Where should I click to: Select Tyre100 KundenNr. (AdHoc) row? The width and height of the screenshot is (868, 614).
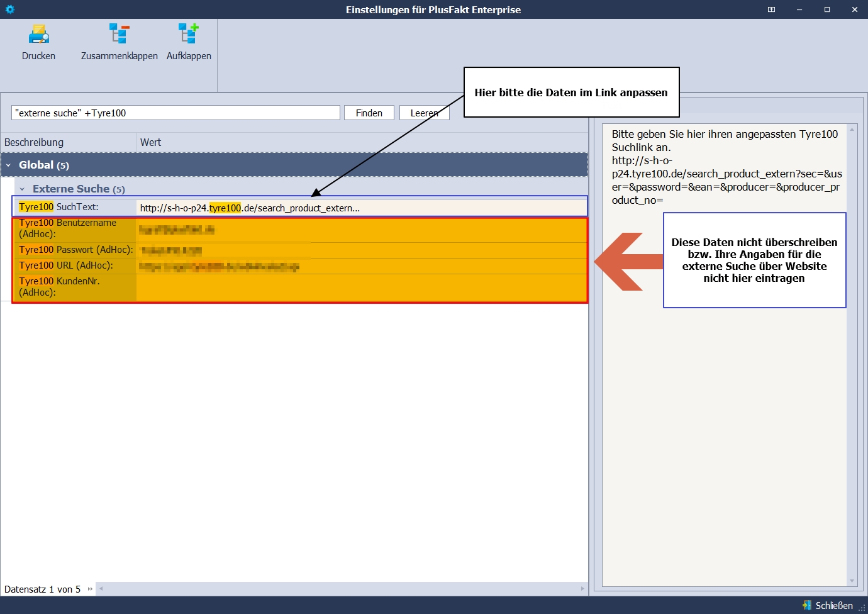click(x=74, y=287)
